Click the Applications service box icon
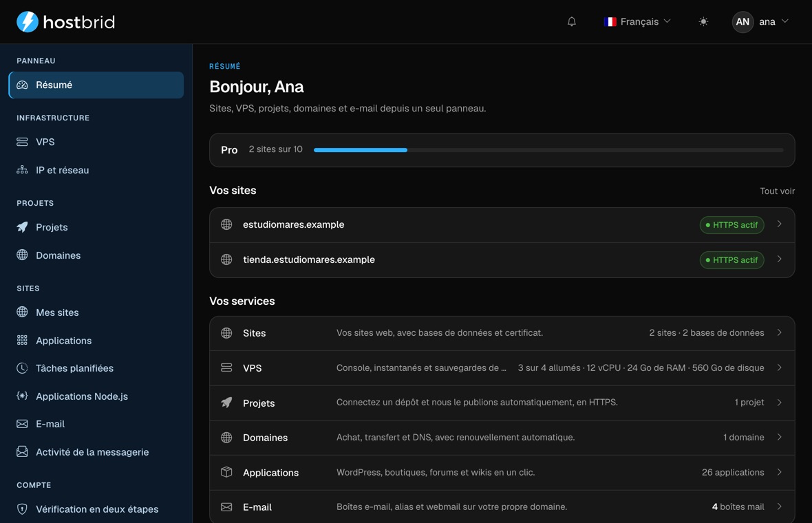The image size is (812, 523). tap(226, 472)
